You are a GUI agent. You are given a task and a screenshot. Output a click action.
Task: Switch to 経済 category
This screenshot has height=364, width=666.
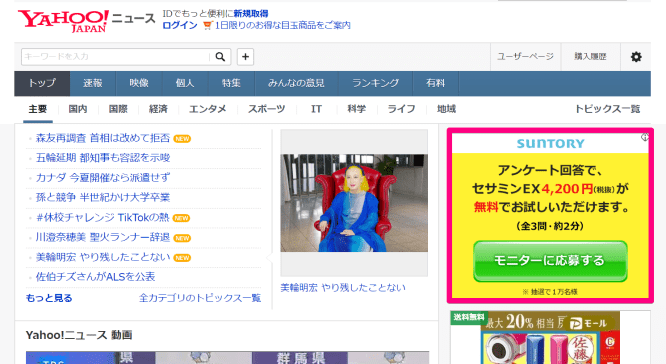pos(158,110)
